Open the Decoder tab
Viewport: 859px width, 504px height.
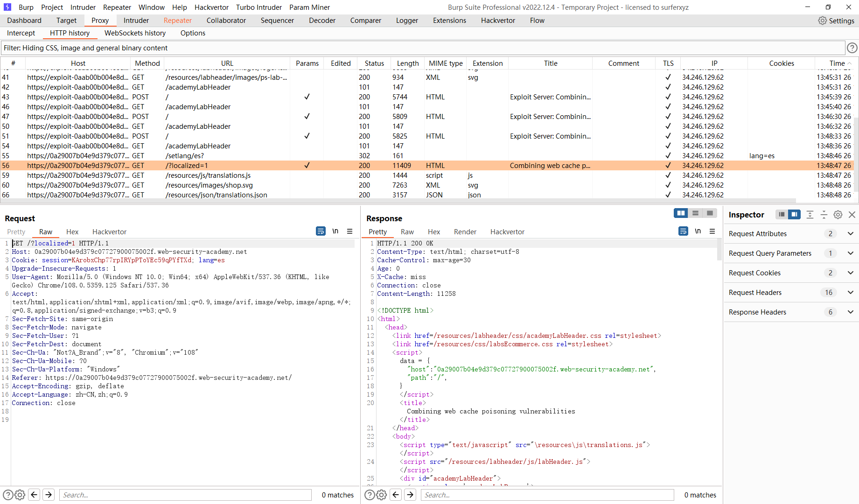point(322,21)
